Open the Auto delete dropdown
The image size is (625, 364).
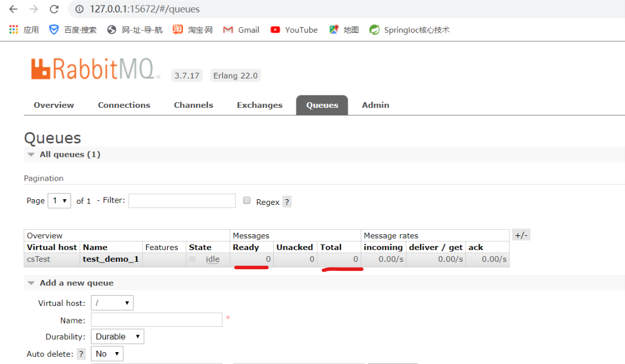(x=107, y=354)
